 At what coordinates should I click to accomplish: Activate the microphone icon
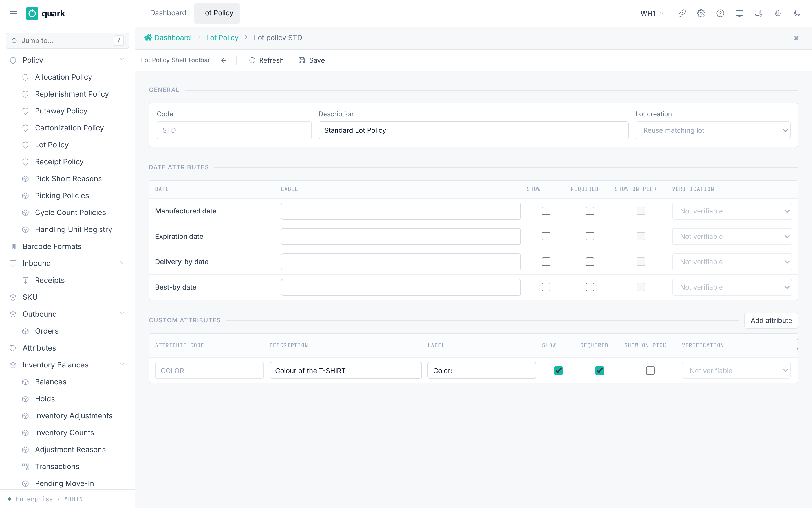pos(778,14)
